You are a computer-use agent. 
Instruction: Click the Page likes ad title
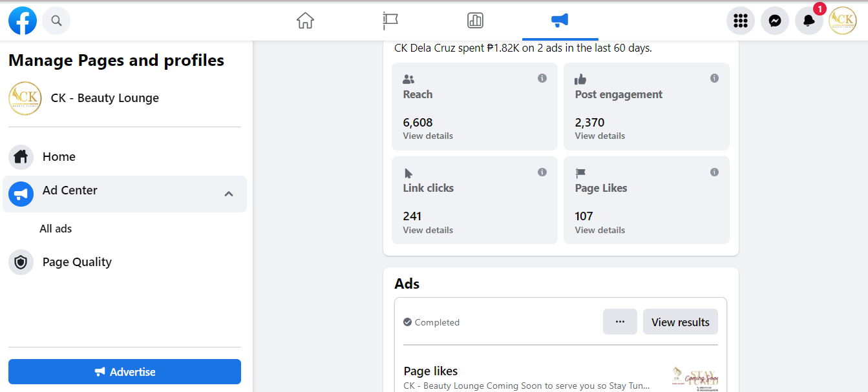coord(431,371)
